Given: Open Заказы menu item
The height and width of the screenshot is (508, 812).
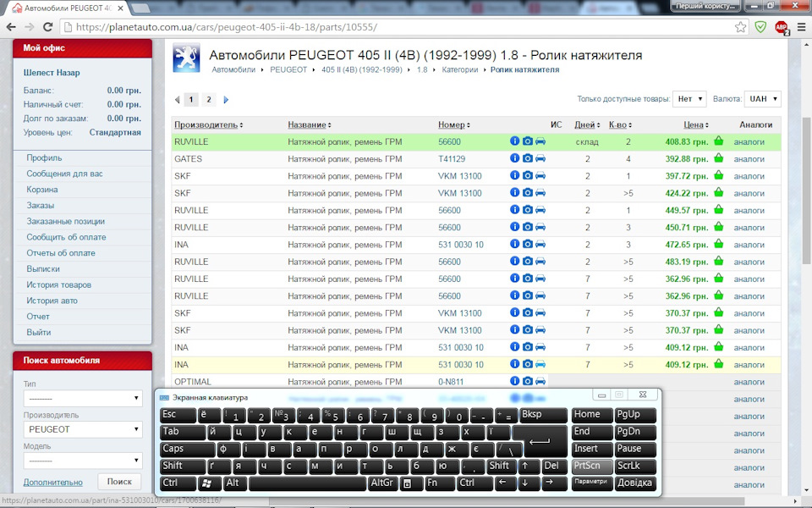Looking at the screenshot, I should click(41, 205).
